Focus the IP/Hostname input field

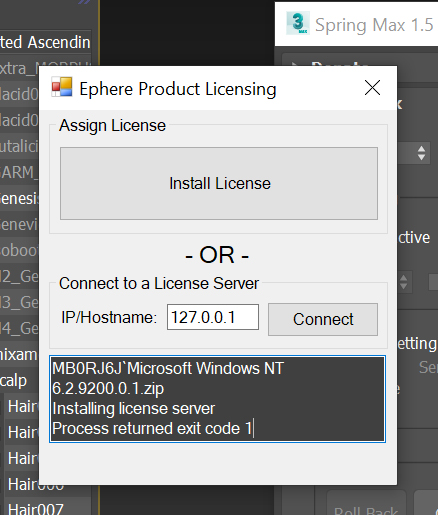[213, 317]
